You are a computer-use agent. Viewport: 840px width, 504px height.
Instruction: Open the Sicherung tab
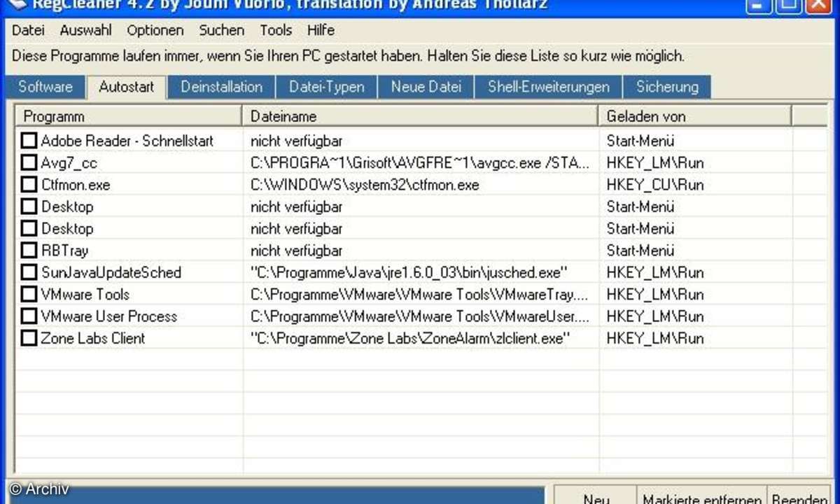pyautogui.click(x=667, y=87)
